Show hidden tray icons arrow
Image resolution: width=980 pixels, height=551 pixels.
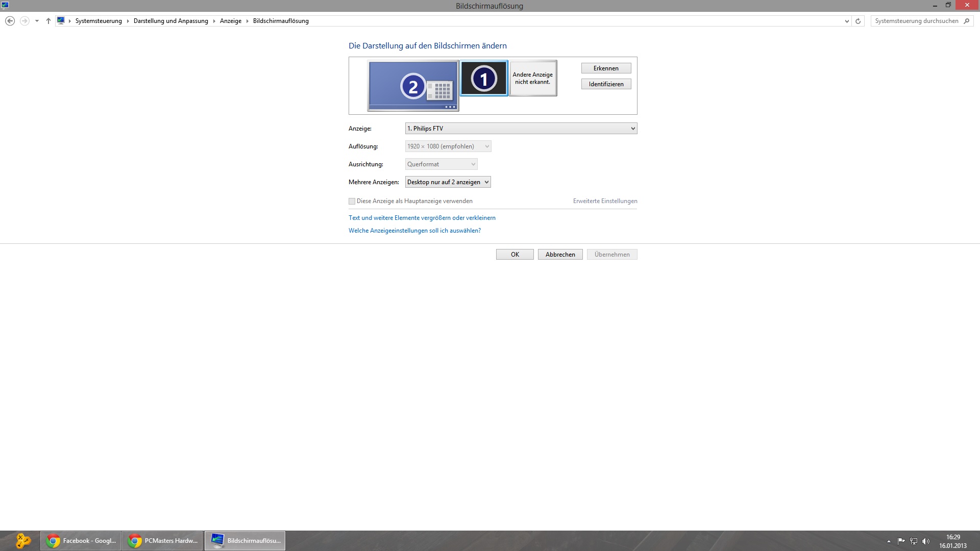889,541
